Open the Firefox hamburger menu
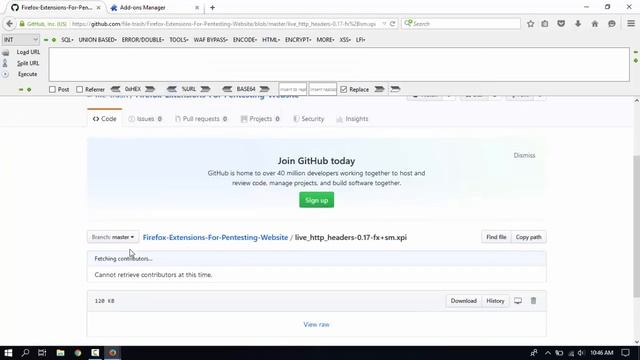 (631, 24)
